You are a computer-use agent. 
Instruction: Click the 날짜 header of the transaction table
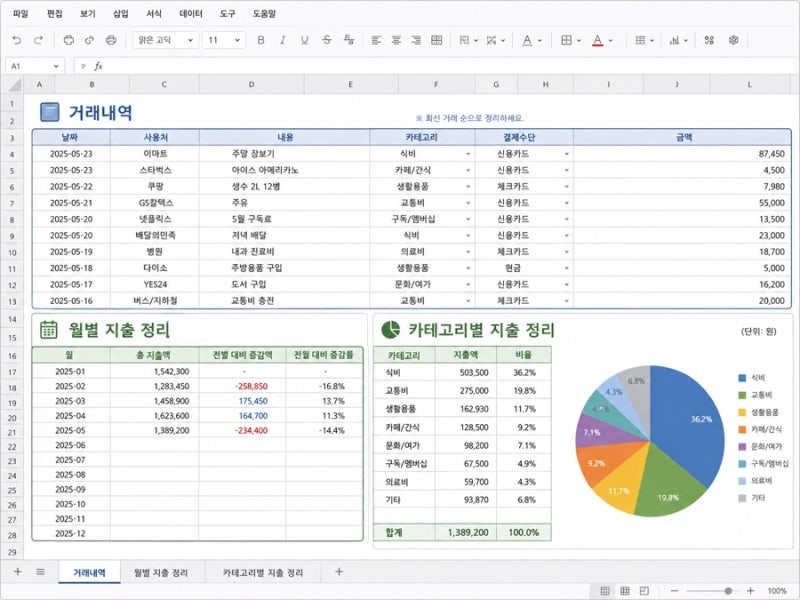point(70,137)
